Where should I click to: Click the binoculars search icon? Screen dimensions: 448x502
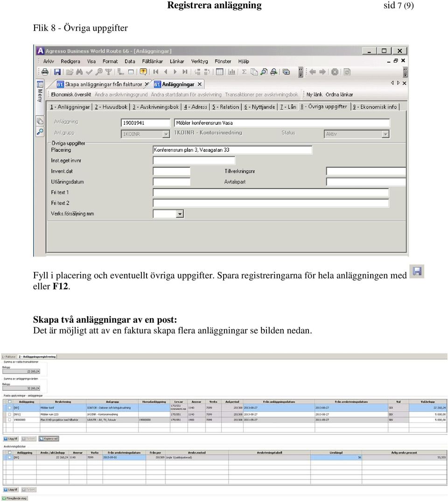79,72
